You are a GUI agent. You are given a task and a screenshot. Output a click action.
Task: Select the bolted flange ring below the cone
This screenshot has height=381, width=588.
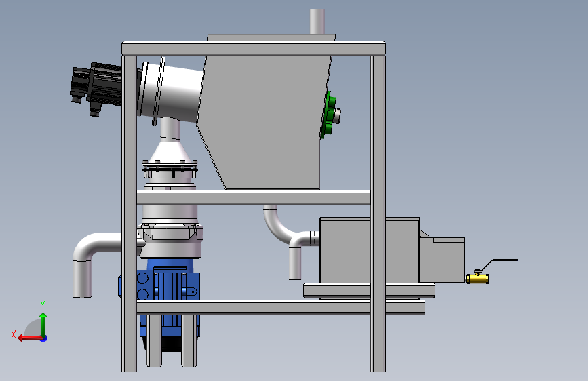(x=170, y=169)
